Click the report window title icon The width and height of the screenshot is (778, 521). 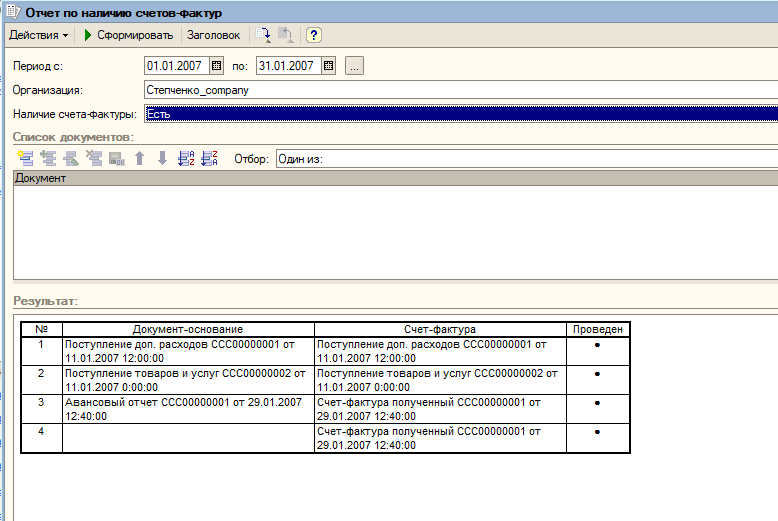click(x=13, y=12)
